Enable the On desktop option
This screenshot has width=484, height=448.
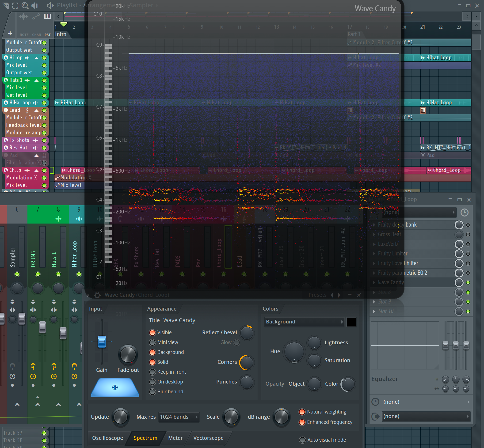(x=152, y=382)
